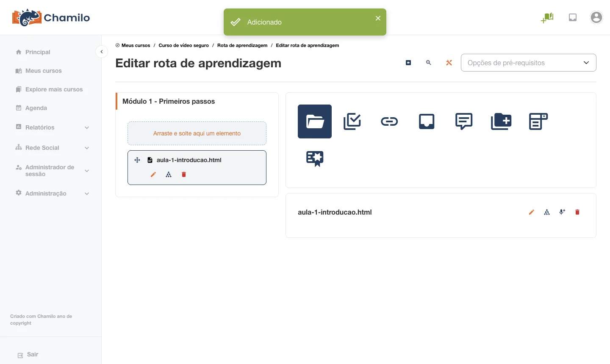Click prerequisites icon in right detail panel
This screenshot has height=364, width=610.
click(547, 212)
